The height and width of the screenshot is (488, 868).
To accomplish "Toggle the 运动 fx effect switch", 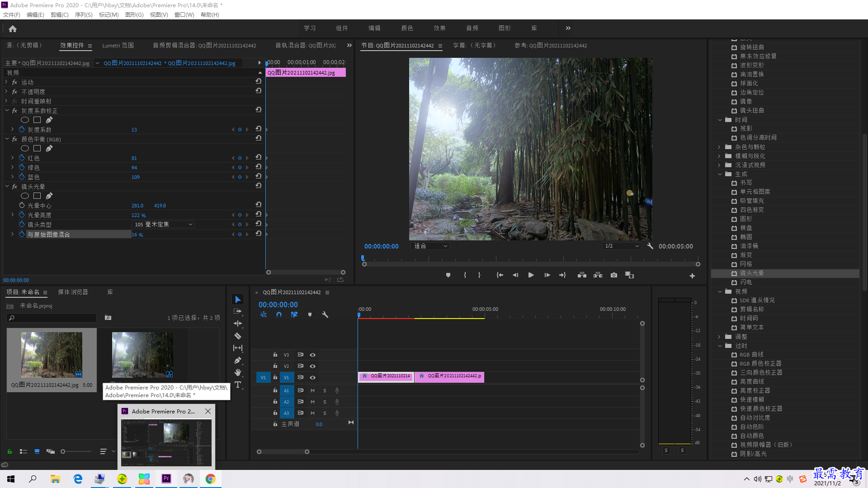I will [14, 82].
